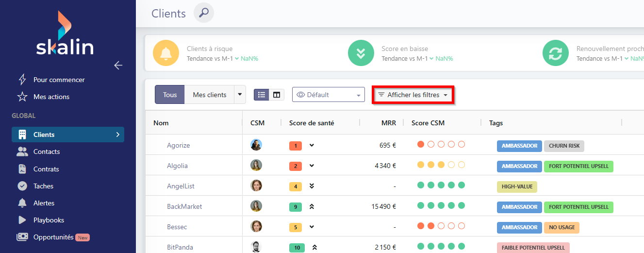Switch to list view layout

(x=262, y=95)
